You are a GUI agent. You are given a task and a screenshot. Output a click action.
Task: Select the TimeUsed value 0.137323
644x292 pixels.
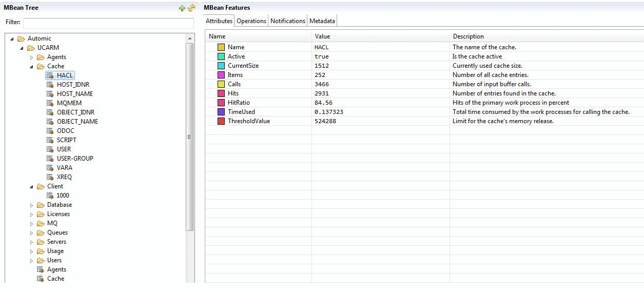(329, 112)
